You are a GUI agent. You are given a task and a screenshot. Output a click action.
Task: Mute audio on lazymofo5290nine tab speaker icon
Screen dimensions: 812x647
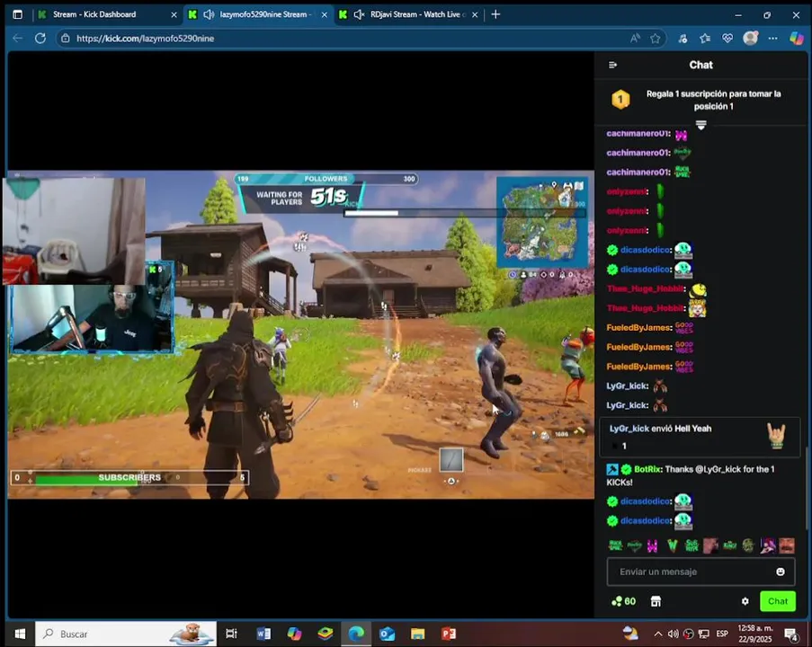point(209,14)
